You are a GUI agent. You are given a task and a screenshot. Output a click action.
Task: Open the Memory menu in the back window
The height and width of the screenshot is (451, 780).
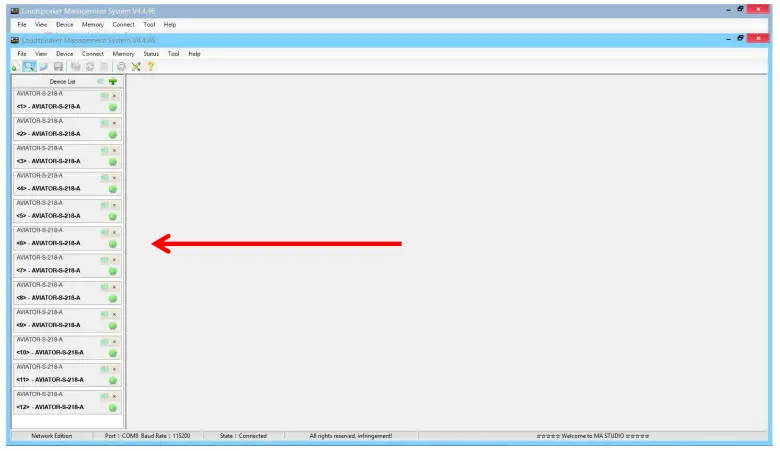(x=93, y=24)
